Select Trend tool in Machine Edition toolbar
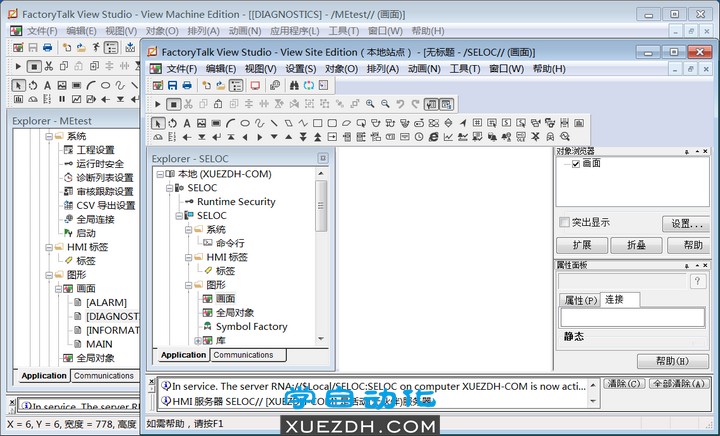The height and width of the screenshot is (436, 720). tap(76, 99)
